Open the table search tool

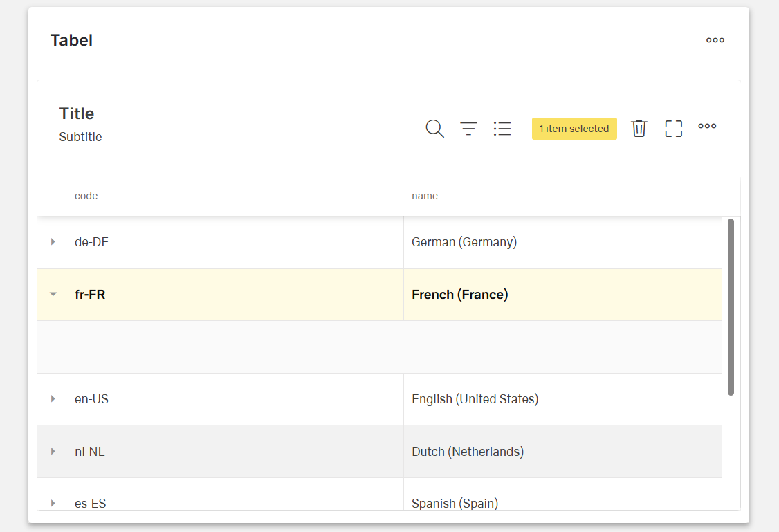[x=434, y=129]
